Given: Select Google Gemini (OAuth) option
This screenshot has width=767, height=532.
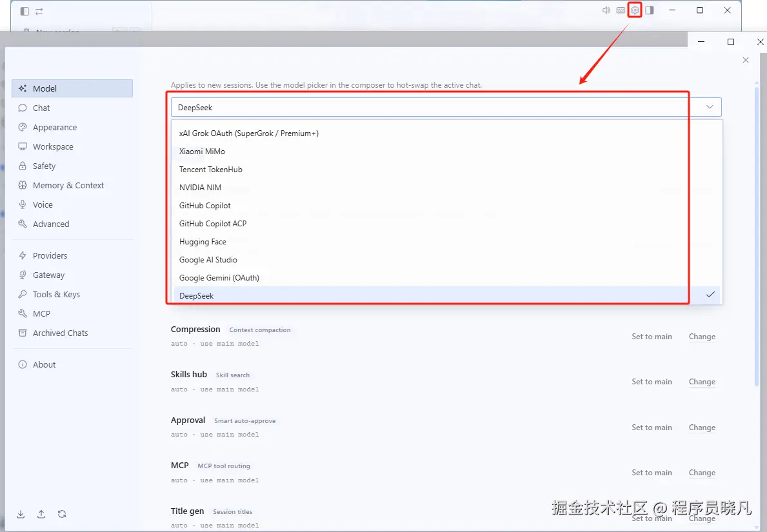Looking at the screenshot, I should (447, 278).
